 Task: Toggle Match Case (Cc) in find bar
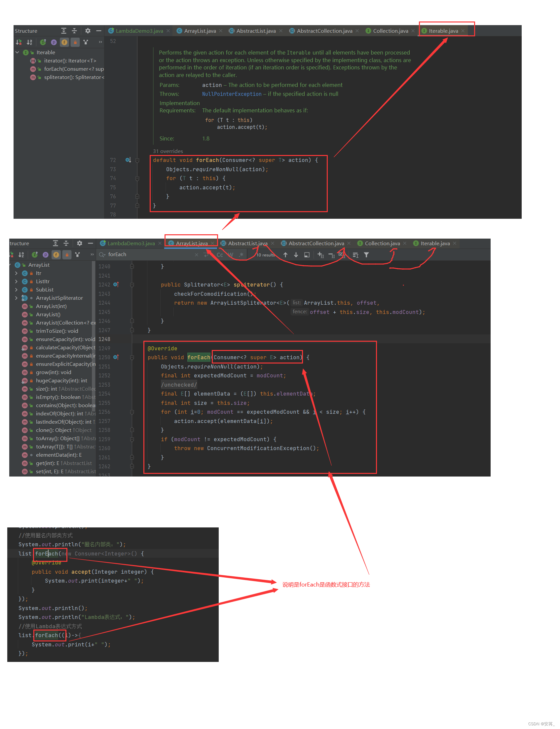(220, 255)
